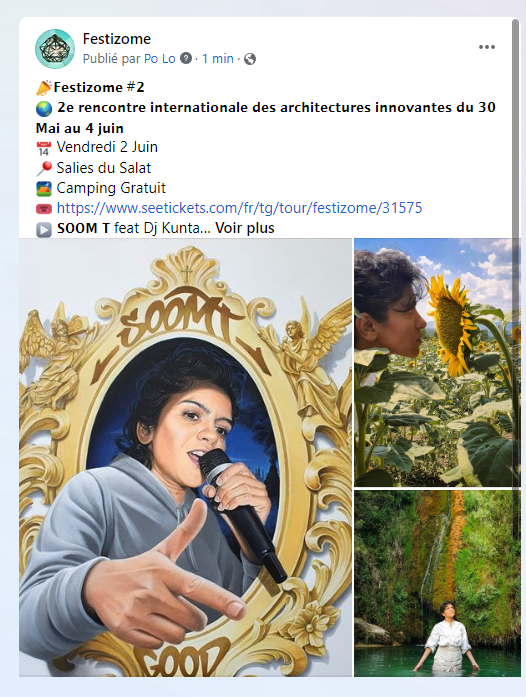The image size is (526, 697).
Task: Click the earth emoji before 2e rencontre
Action: click(44, 108)
